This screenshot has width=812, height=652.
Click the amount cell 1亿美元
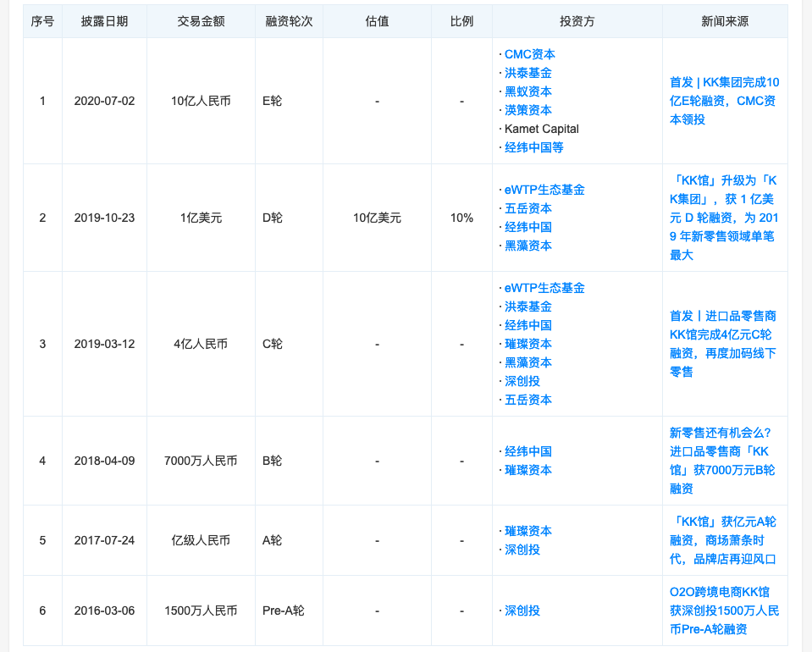click(201, 218)
